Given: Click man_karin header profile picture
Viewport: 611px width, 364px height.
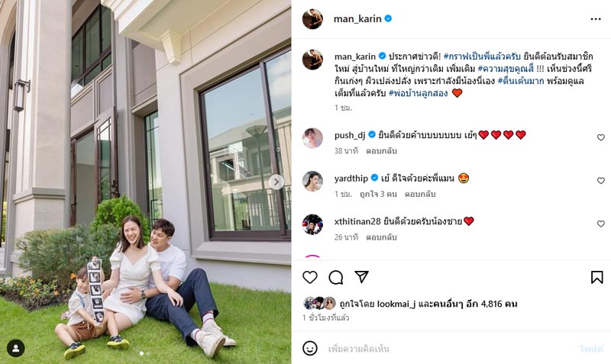Looking at the screenshot, I should [x=312, y=18].
